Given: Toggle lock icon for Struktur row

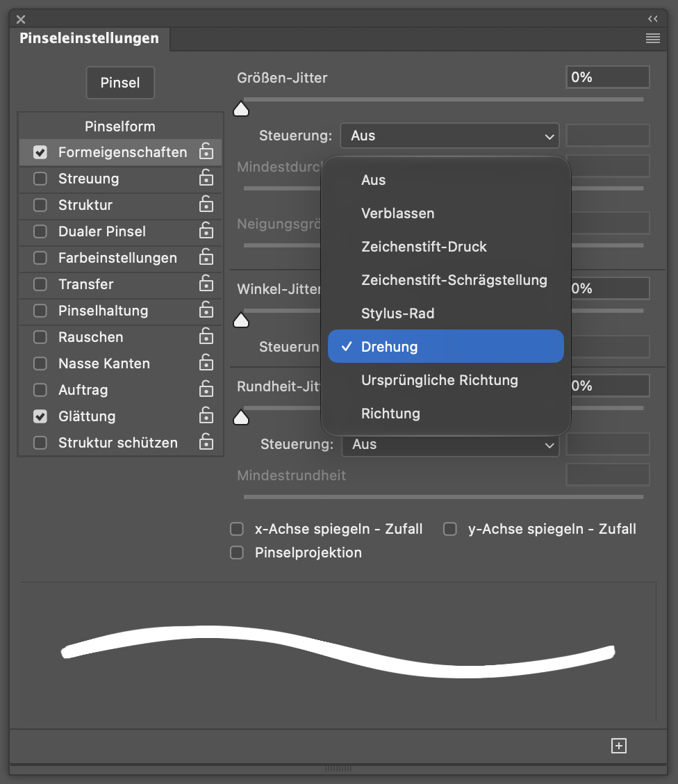Looking at the screenshot, I should click(206, 204).
